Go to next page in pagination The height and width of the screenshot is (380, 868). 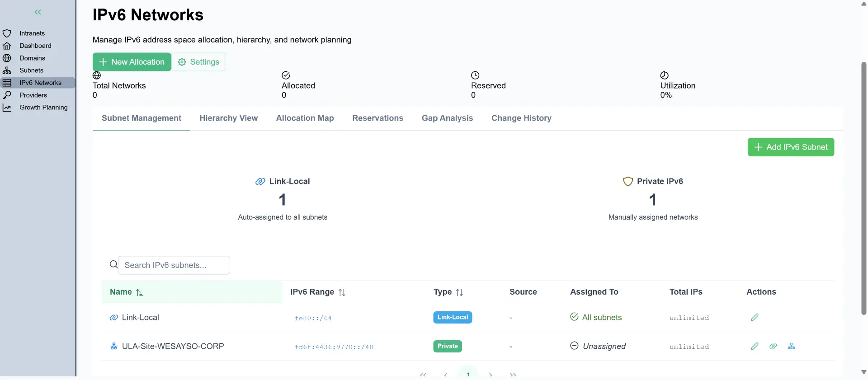[x=491, y=375]
